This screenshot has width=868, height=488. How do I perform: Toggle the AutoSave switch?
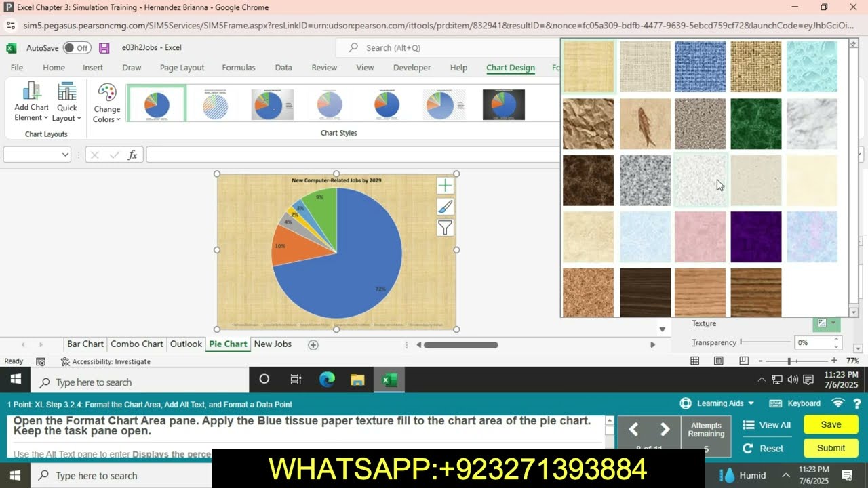tap(77, 48)
